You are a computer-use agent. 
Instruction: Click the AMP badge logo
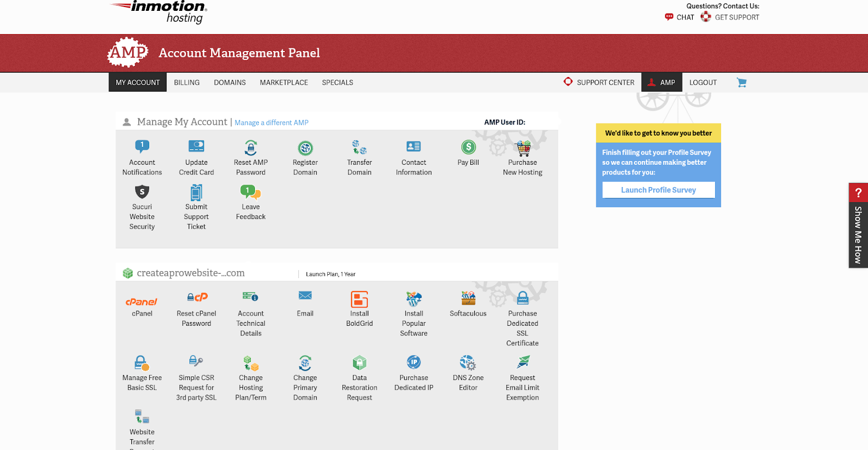click(x=128, y=53)
